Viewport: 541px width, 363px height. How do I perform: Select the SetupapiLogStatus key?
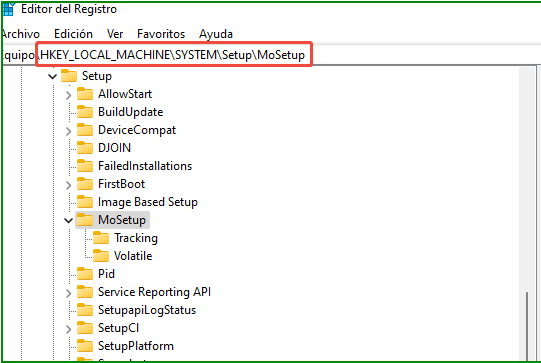(147, 310)
